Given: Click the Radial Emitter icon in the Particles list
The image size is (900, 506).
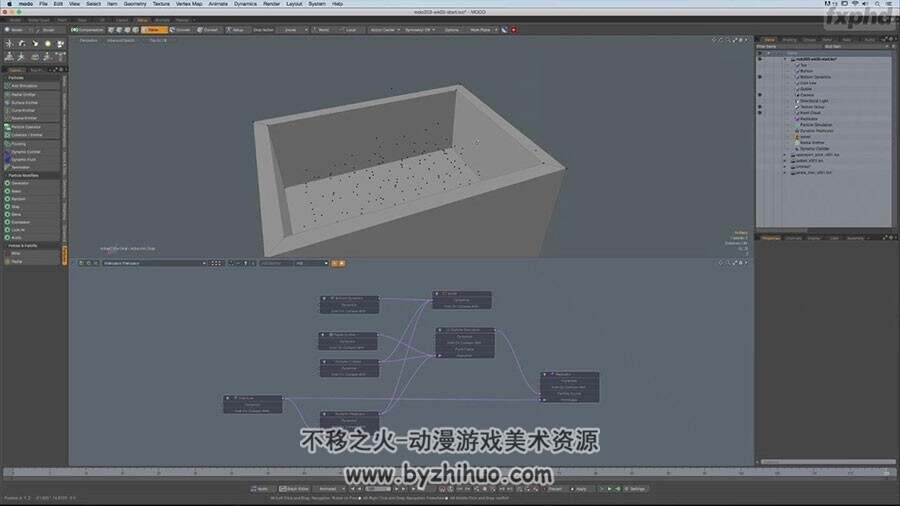Looking at the screenshot, I should tap(7, 94).
